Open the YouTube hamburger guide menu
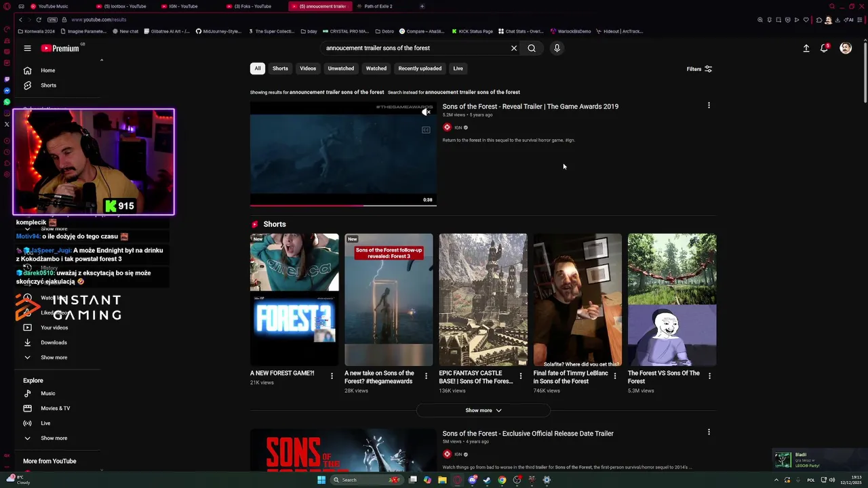 pyautogui.click(x=27, y=48)
